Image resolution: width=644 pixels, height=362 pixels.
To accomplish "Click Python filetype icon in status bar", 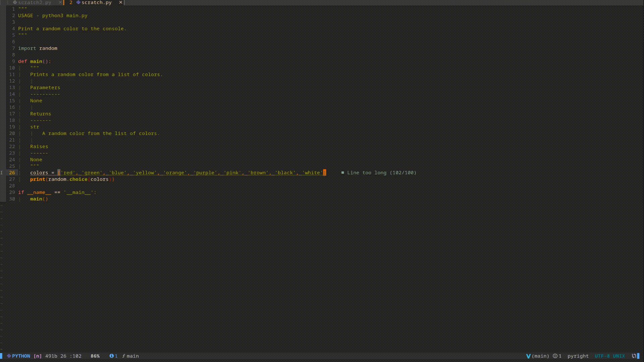I will [x=9, y=356].
